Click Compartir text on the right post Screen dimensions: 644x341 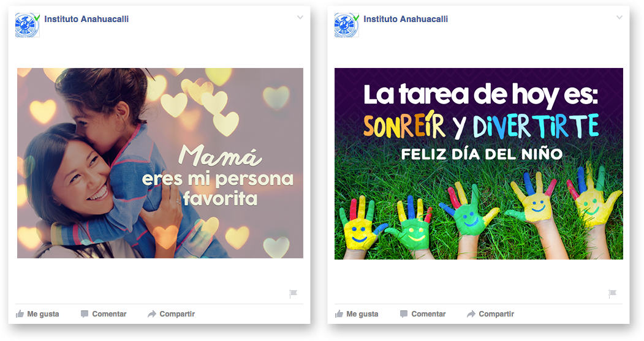(496, 314)
